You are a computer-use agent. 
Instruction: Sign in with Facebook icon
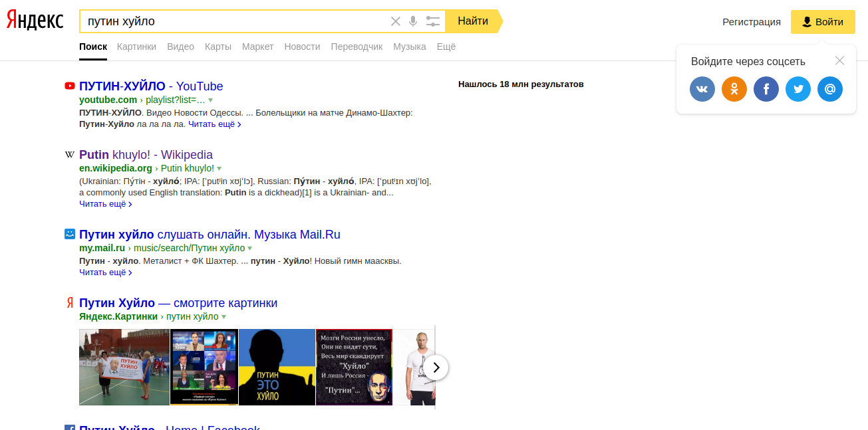[766, 89]
